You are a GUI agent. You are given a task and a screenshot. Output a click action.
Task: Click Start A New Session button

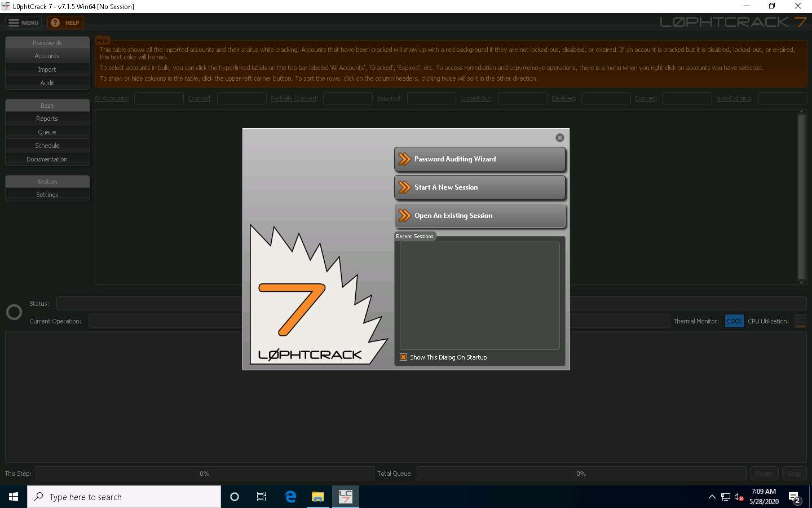[480, 187]
